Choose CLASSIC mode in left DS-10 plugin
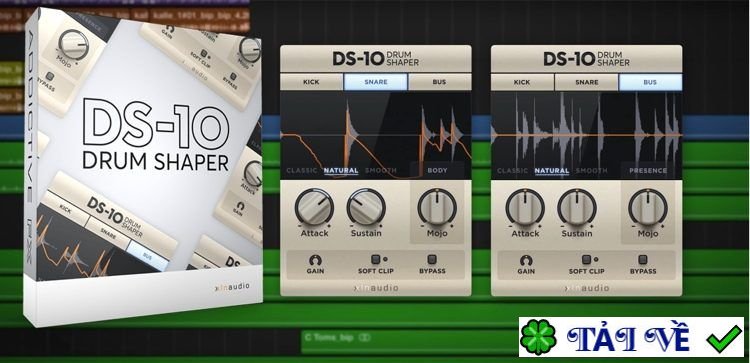750x363 pixels. point(302,170)
